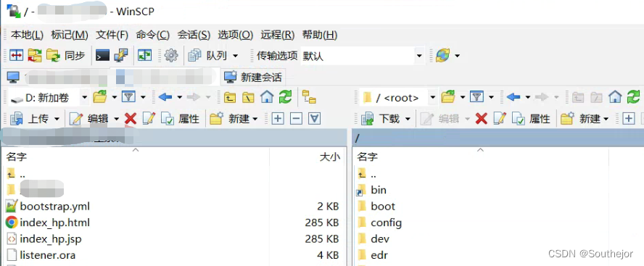Click the local panel 编辑 edit button
644x266 pixels.
point(89,119)
